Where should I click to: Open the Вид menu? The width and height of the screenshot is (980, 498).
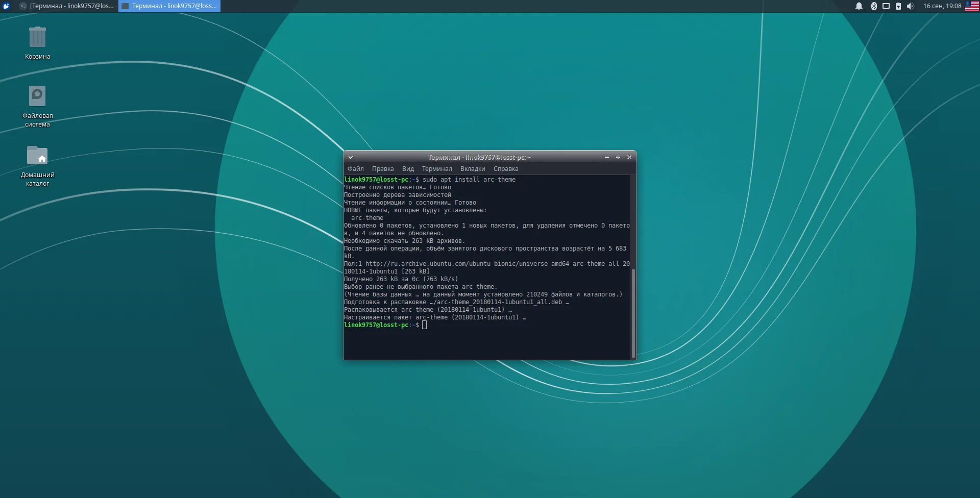pos(408,169)
